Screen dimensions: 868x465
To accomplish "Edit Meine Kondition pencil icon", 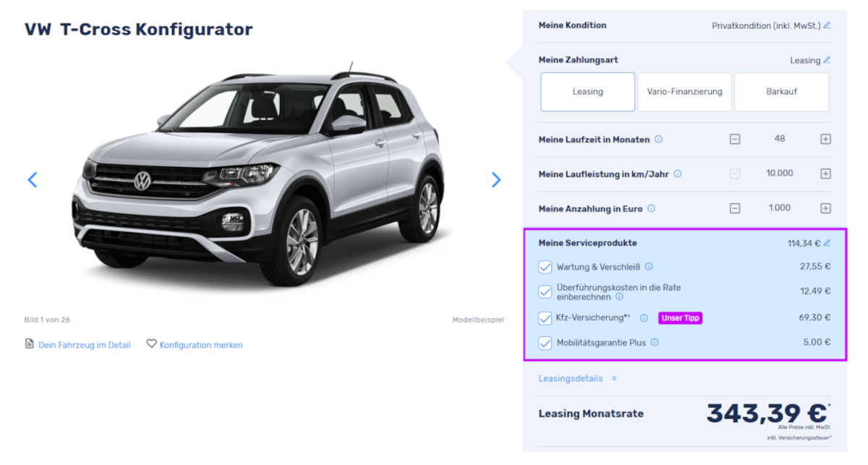I will point(827,25).
